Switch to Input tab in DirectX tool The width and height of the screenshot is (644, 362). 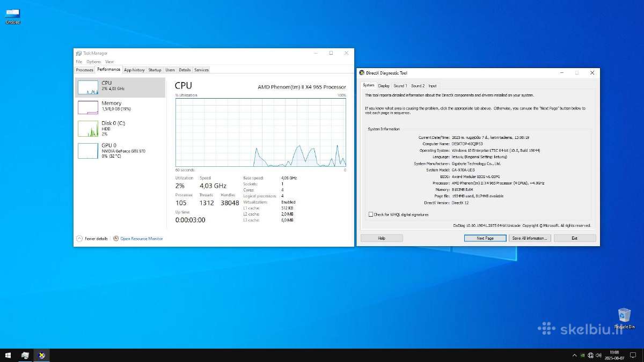433,86
